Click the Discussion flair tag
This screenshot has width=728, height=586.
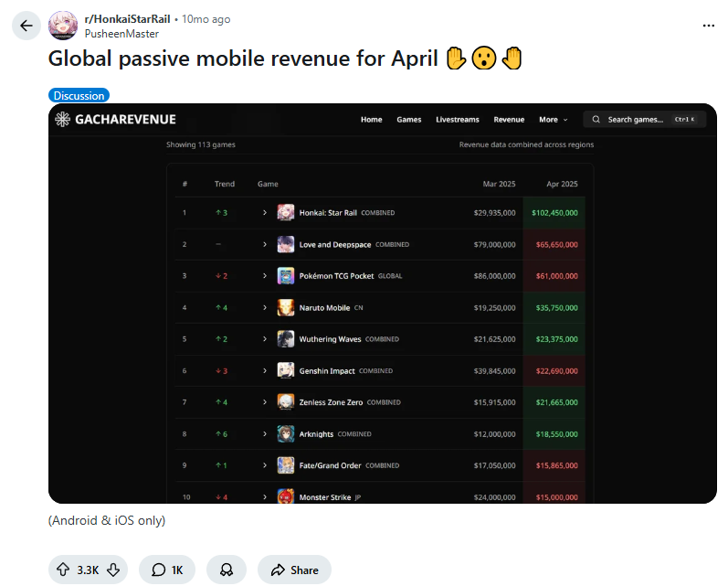(79, 96)
